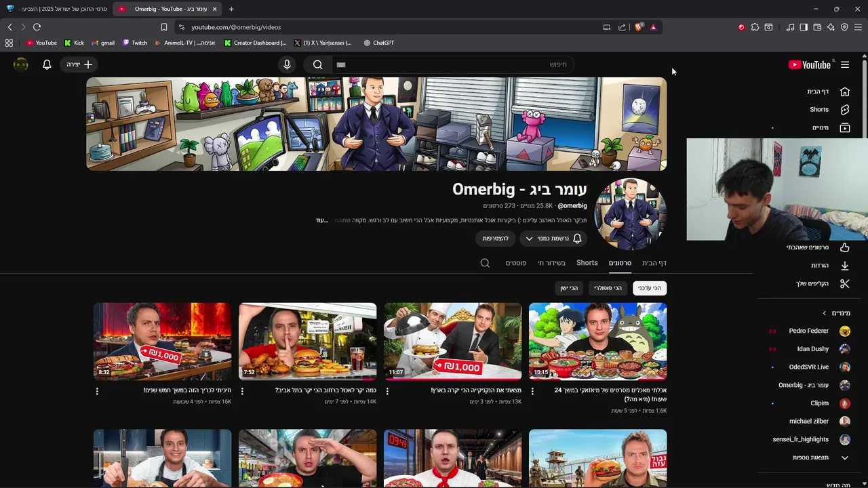868x488 pixels.
Task: Open a new browser tab
Action: (x=231, y=9)
